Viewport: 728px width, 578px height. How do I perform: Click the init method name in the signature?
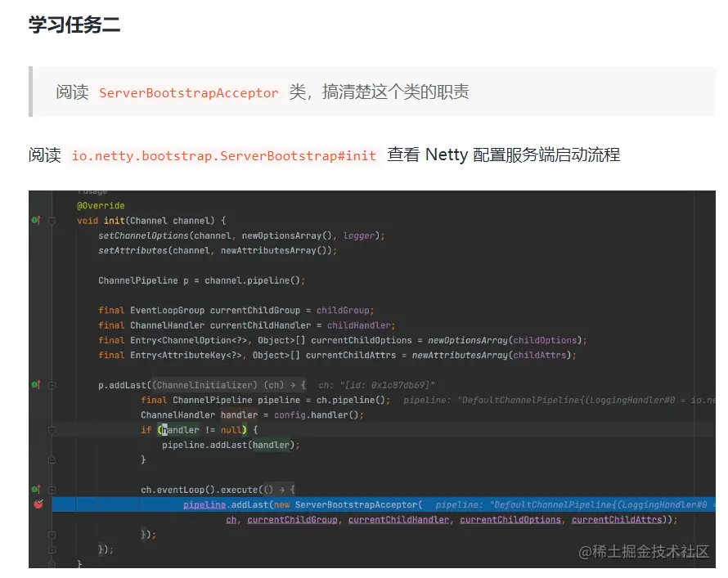click(115, 221)
